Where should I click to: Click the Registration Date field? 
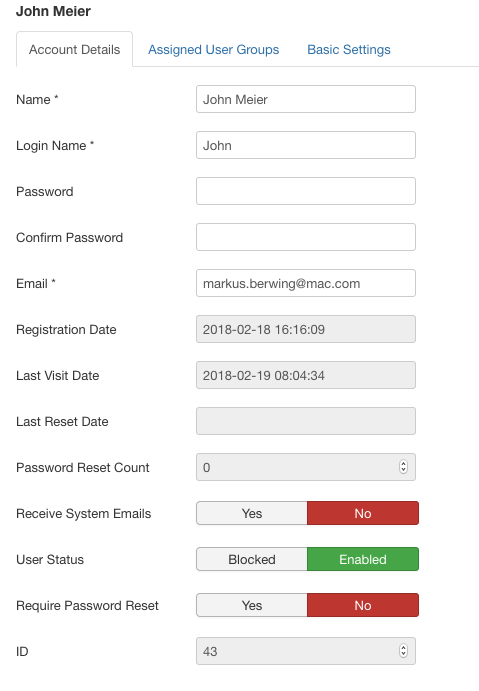click(x=306, y=329)
